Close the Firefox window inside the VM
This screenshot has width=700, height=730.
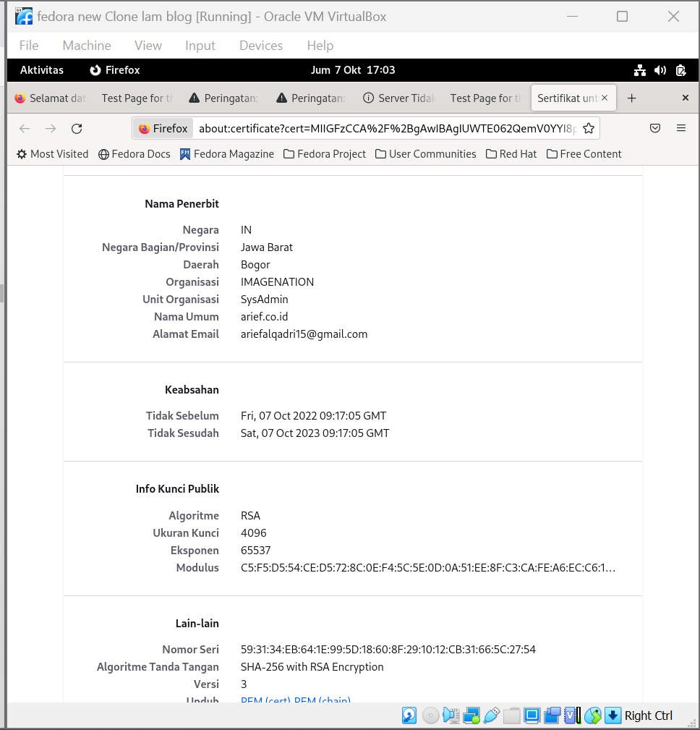(685, 98)
